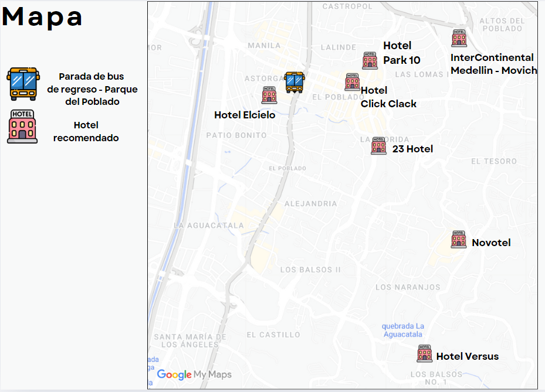545x392 pixels.
Task: Click the "InterContinental Medellin - Movich" label
Action: (x=494, y=64)
